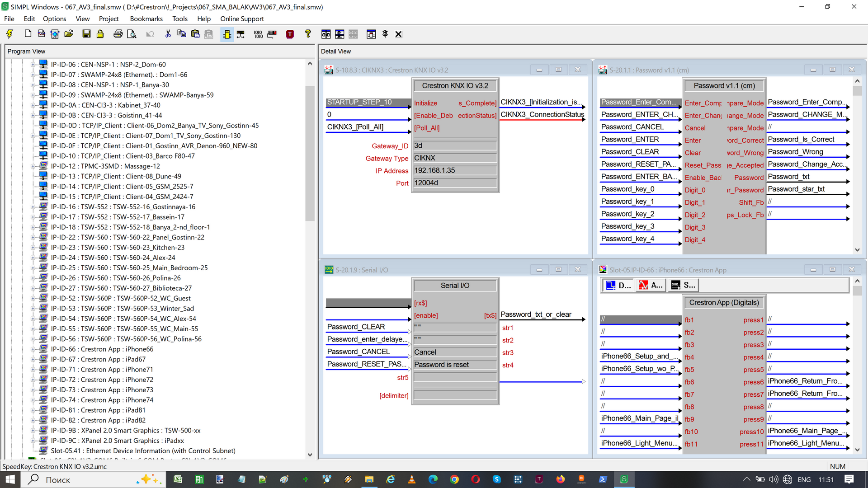Expand IP-ID-06 CEN-NSP-1 tree node
Screen dimensions: 868x488
click(33, 65)
